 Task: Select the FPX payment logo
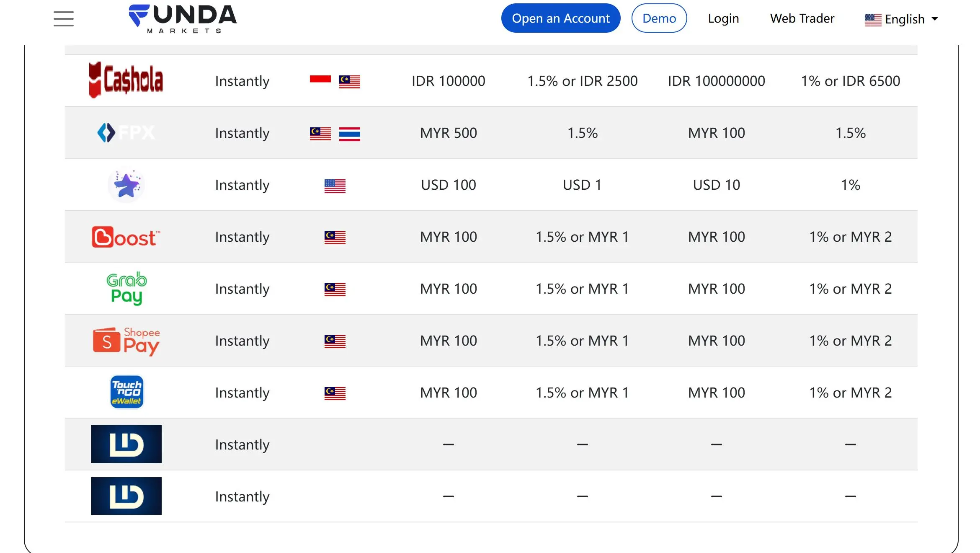click(126, 133)
